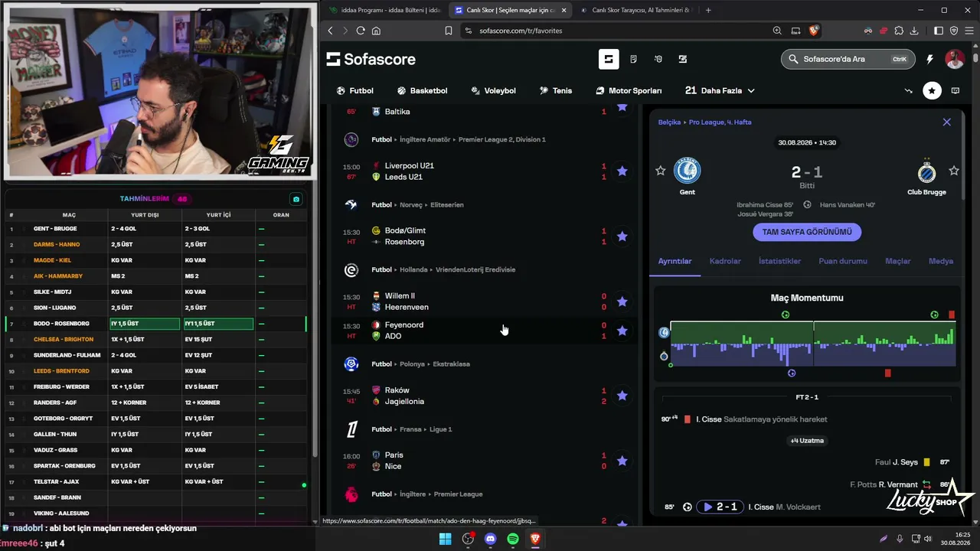980x551 pixels.
Task: Select the Futbol sport tab
Action: (354, 90)
